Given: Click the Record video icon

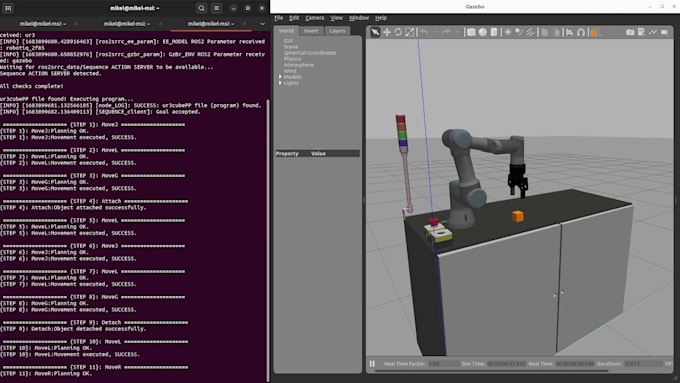Looking at the screenshot, I should pyautogui.click(x=664, y=32).
